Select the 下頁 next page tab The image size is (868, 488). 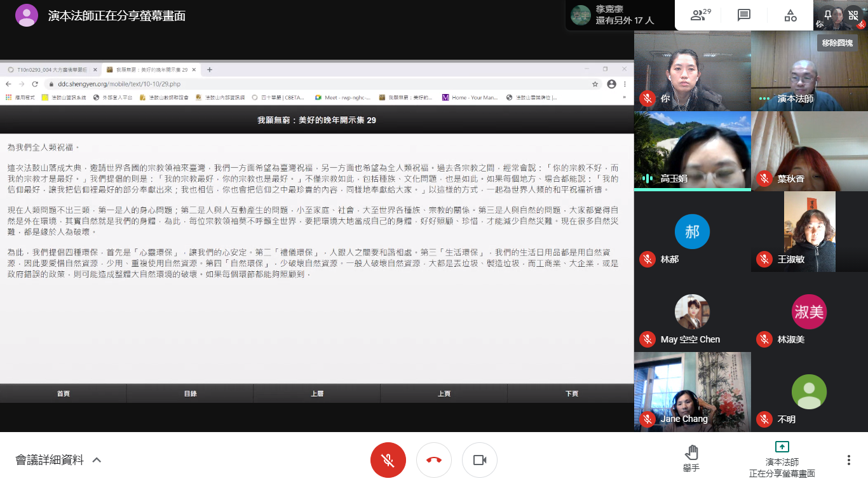click(x=571, y=394)
